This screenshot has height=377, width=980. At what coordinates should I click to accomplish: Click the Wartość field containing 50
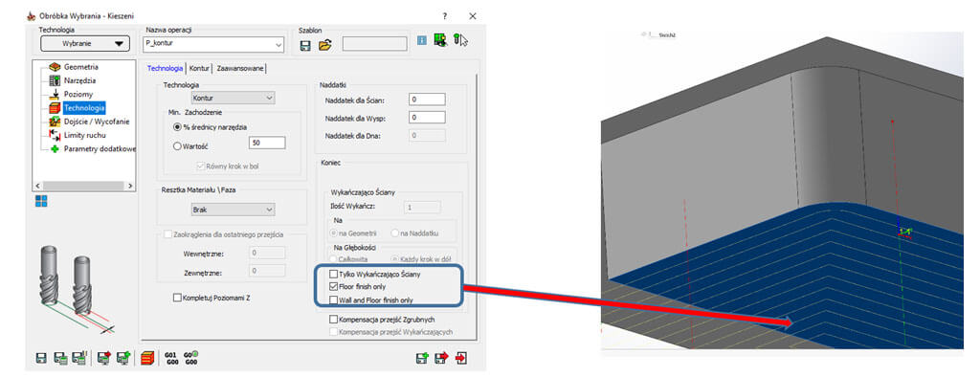tap(267, 144)
